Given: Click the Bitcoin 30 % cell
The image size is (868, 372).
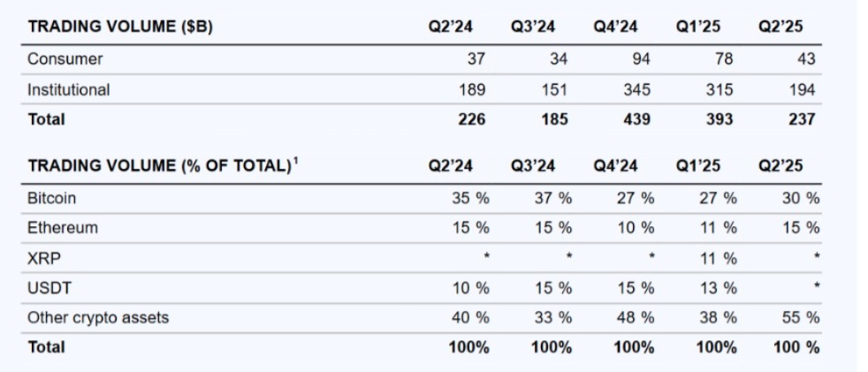Looking at the screenshot, I should point(800,198).
